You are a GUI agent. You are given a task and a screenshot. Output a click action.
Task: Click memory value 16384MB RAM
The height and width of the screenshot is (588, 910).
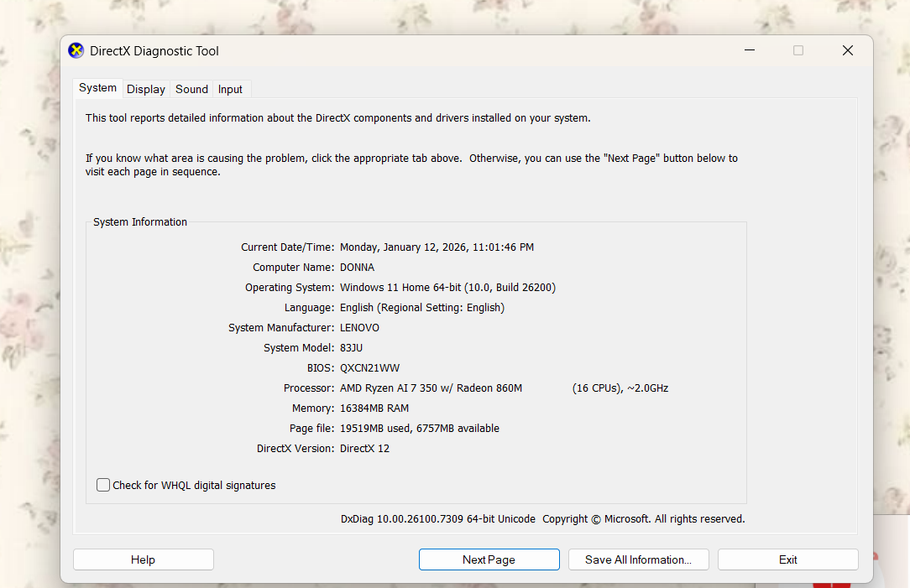tap(374, 408)
